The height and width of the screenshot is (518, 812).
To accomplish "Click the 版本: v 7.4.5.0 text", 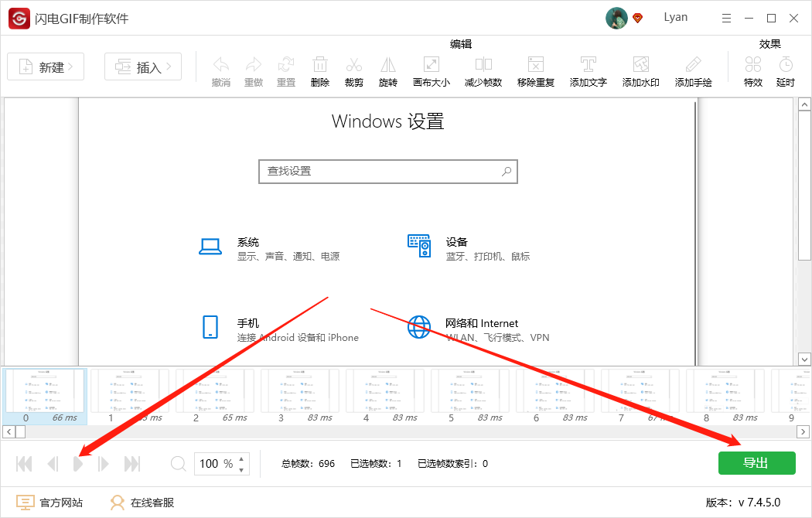I will pos(743,503).
